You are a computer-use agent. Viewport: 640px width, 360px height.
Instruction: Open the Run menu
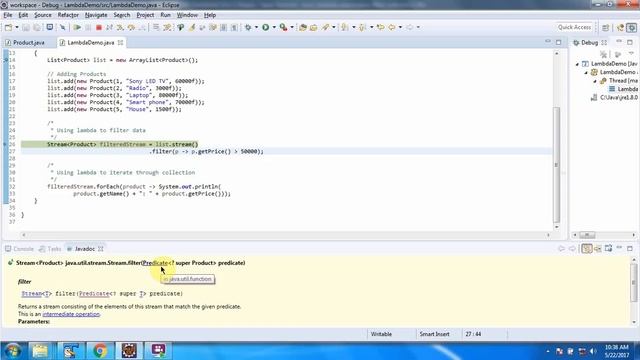click(165, 15)
